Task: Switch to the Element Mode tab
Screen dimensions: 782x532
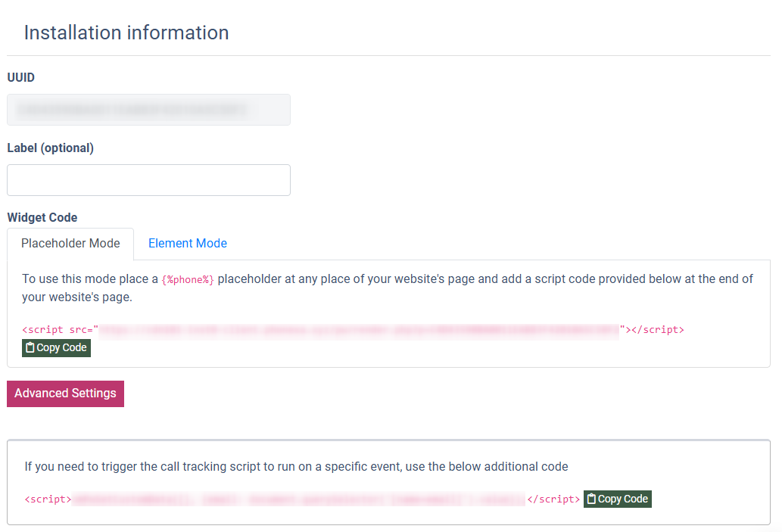Action: click(188, 244)
